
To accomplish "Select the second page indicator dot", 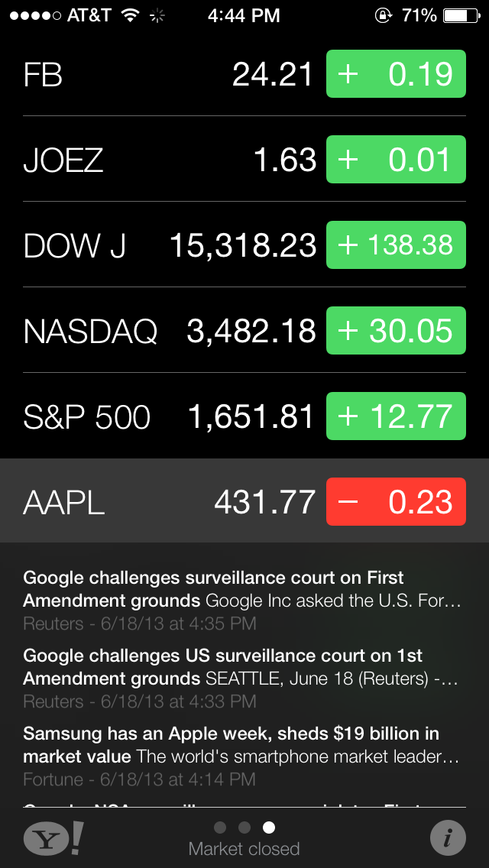I will [x=244, y=828].
